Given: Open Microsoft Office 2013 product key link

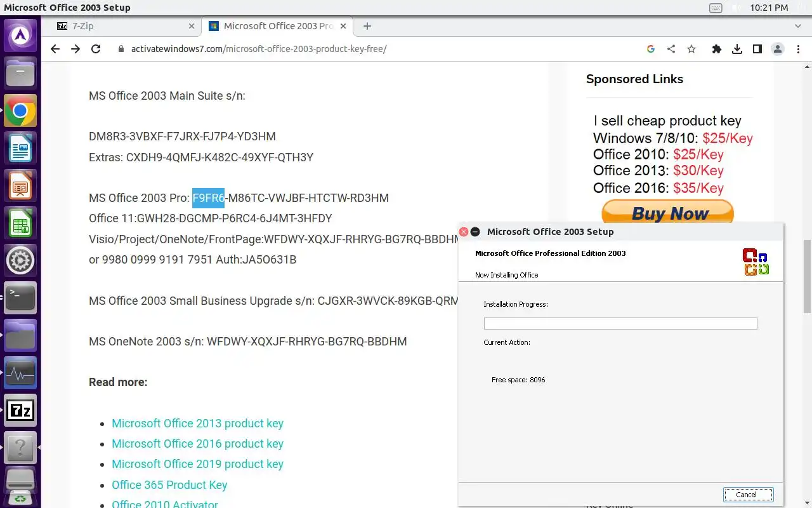Looking at the screenshot, I should 197,424.
